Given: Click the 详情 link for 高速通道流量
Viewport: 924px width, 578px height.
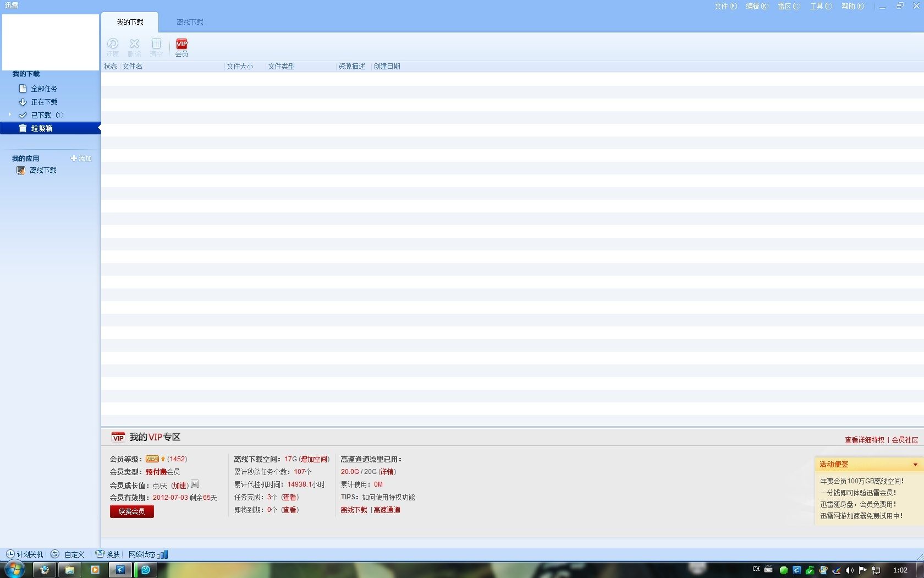Looking at the screenshot, I should pos(387,472).
